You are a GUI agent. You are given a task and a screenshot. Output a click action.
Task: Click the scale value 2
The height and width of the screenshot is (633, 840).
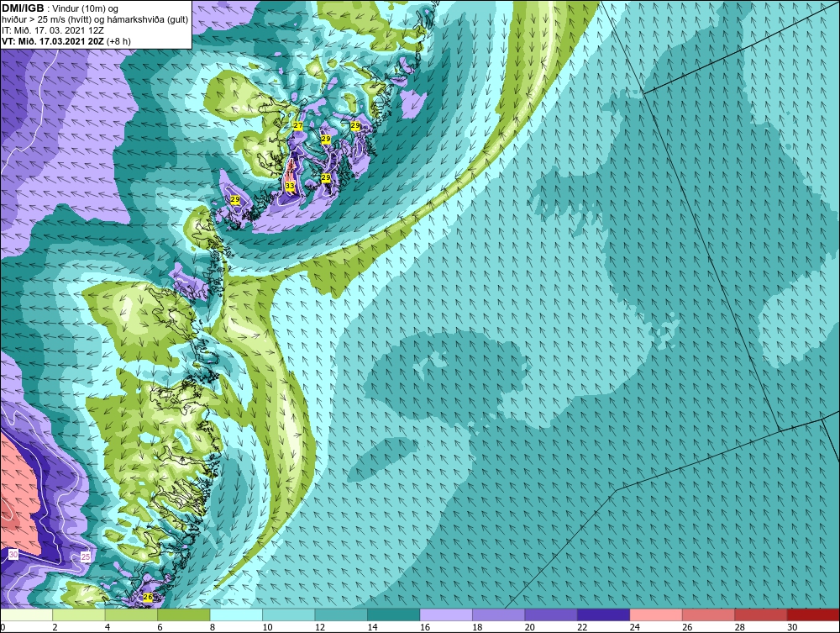pos(55,627)
